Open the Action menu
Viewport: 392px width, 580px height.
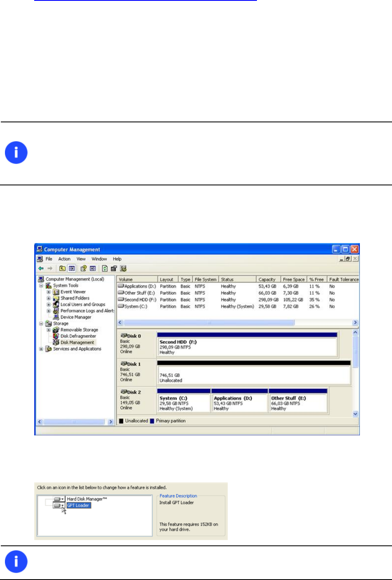pos(64,259)
